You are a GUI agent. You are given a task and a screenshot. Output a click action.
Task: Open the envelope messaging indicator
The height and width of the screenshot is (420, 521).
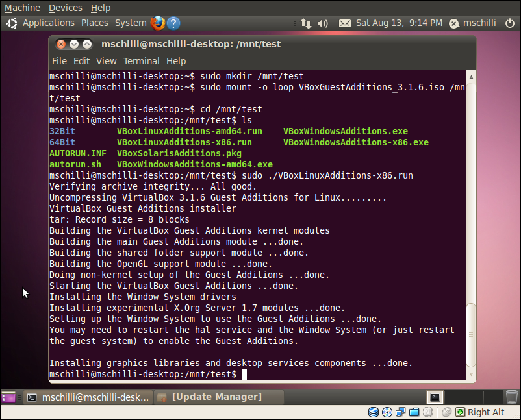pyautogui.click(x=344, y=23)
